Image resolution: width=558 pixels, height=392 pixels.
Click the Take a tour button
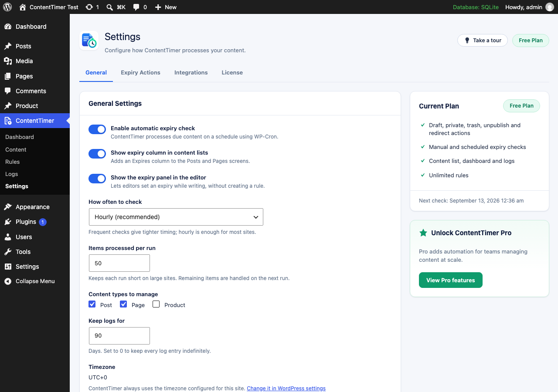tap(483, 40)
